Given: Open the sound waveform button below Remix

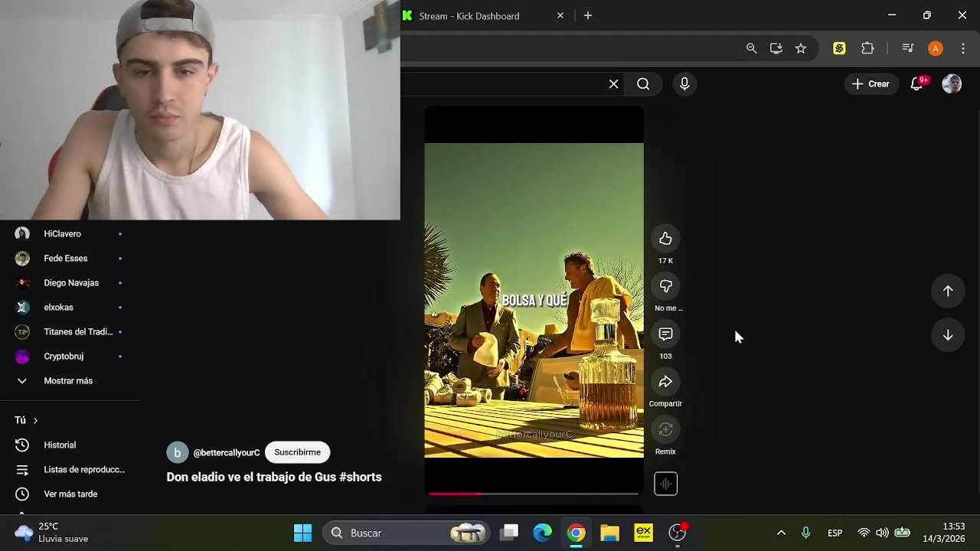Looking at the screenshot, I should pyautogui.click(x=665, y=484).
